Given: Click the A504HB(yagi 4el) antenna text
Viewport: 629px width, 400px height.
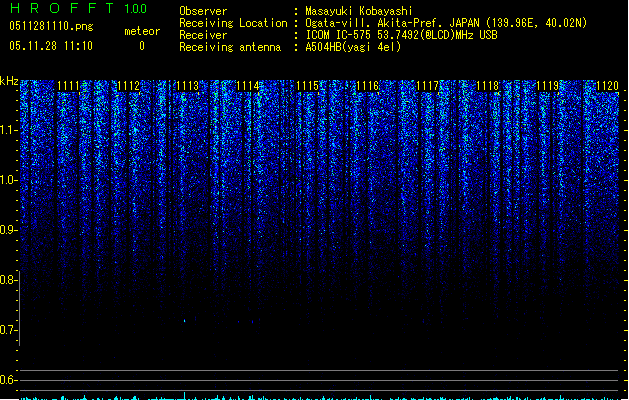Looking at the screenshot, I should [353, 47].
